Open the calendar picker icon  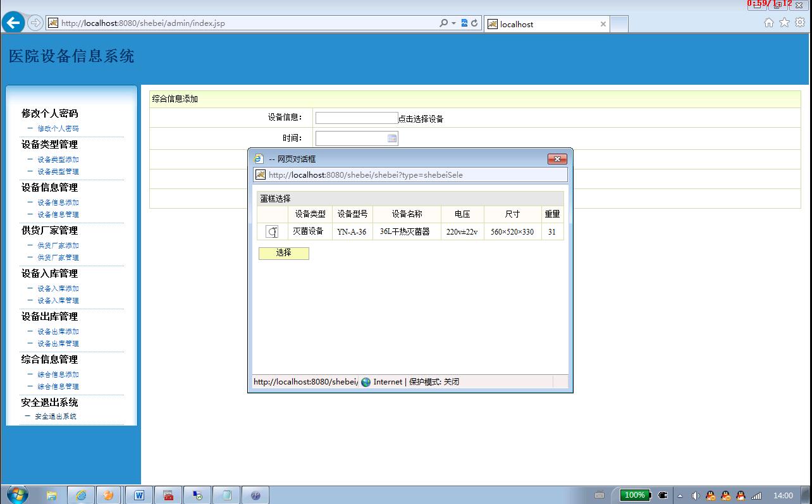point(392,138)
